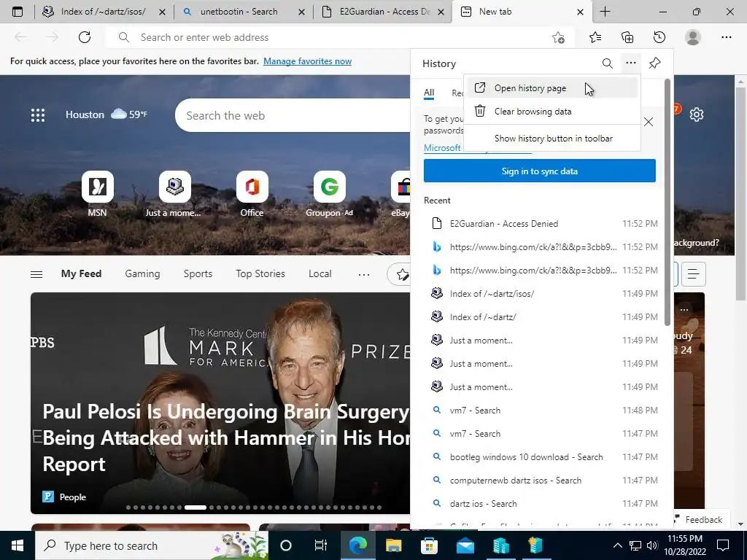Viewport: 747px width, 560px height.
Task: Search history with the magnifier icon
Action: click(x=608, y=63)
